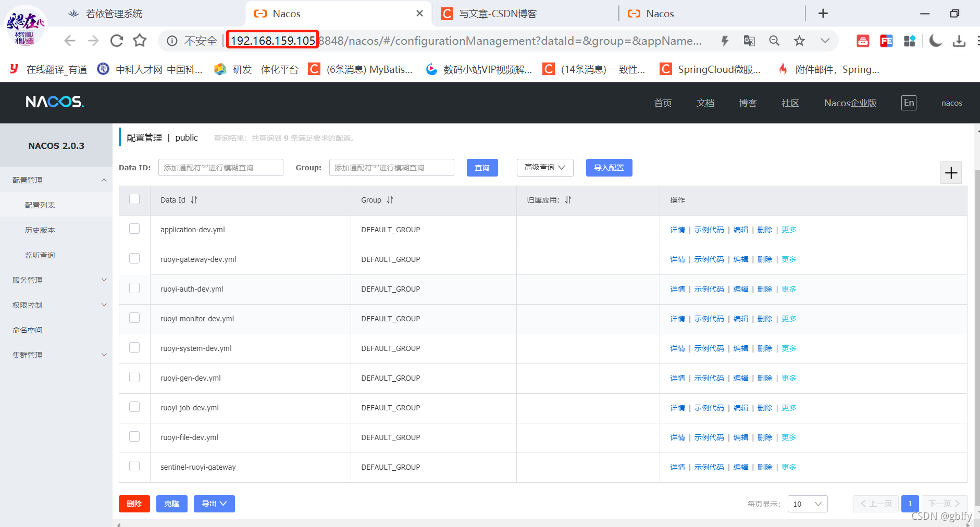The image size is (980, 527).
Task: Reload the page with the refresh icon
Action: click(117, 41)
